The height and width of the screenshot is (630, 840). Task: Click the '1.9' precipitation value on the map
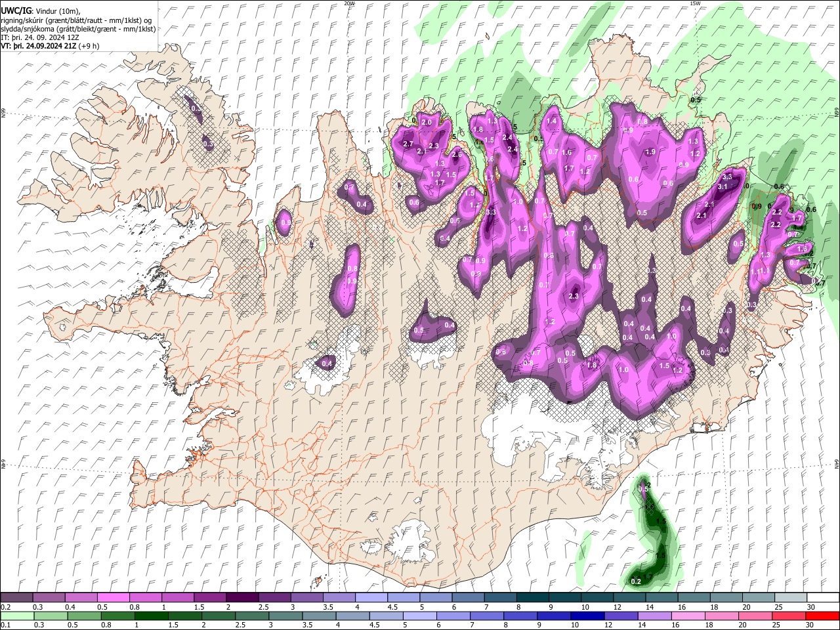[650, 152]
